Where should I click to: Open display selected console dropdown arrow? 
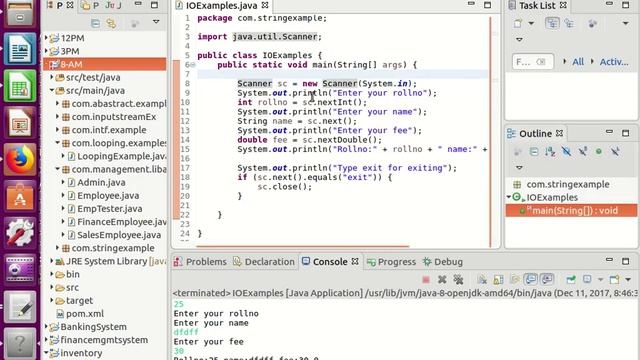(x=600, y=280)
